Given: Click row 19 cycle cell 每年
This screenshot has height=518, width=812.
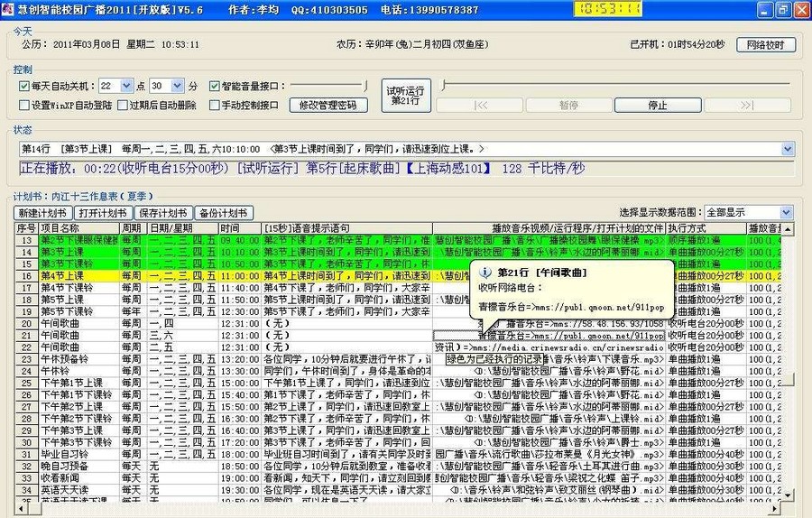Looking at the screenshot, I should click(134, 311).
